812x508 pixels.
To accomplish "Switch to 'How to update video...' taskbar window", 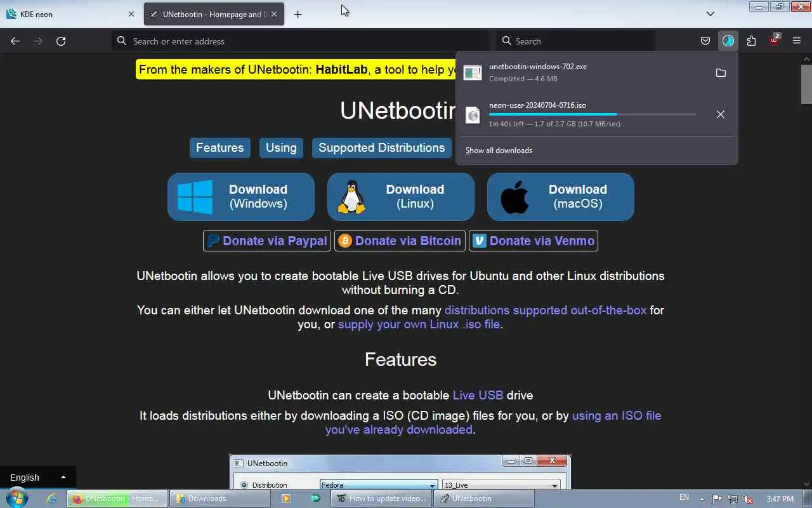I will (x=381, y=498).
